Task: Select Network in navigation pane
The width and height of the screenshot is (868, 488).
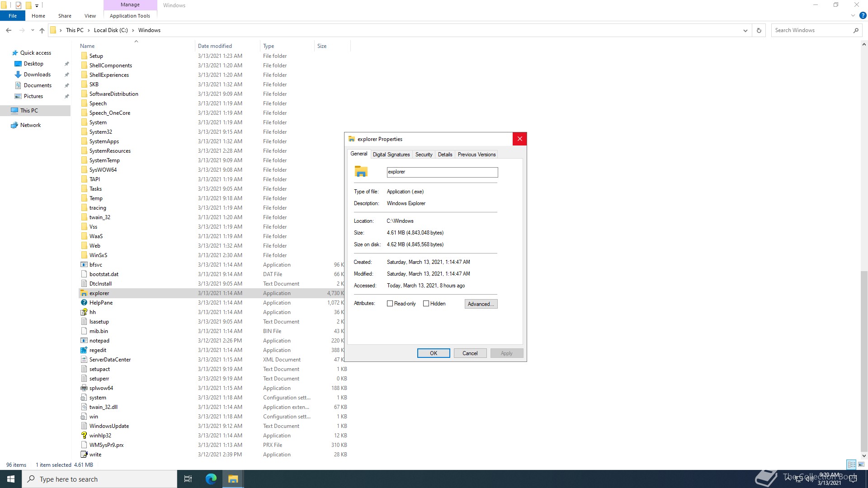Action: [x=35, y=125]
